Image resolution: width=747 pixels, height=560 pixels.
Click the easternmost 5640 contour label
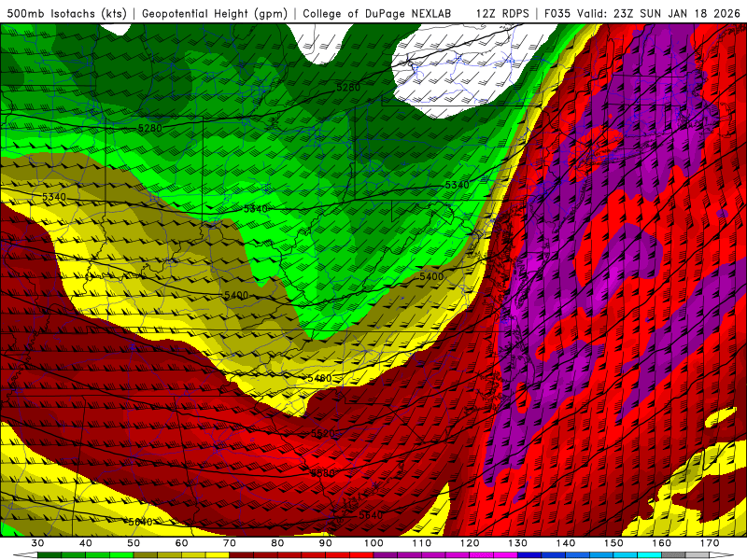tap(371, 515)
